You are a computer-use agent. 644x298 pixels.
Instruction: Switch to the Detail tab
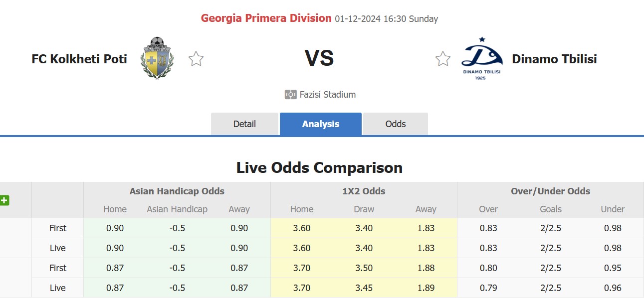[244, 124]
